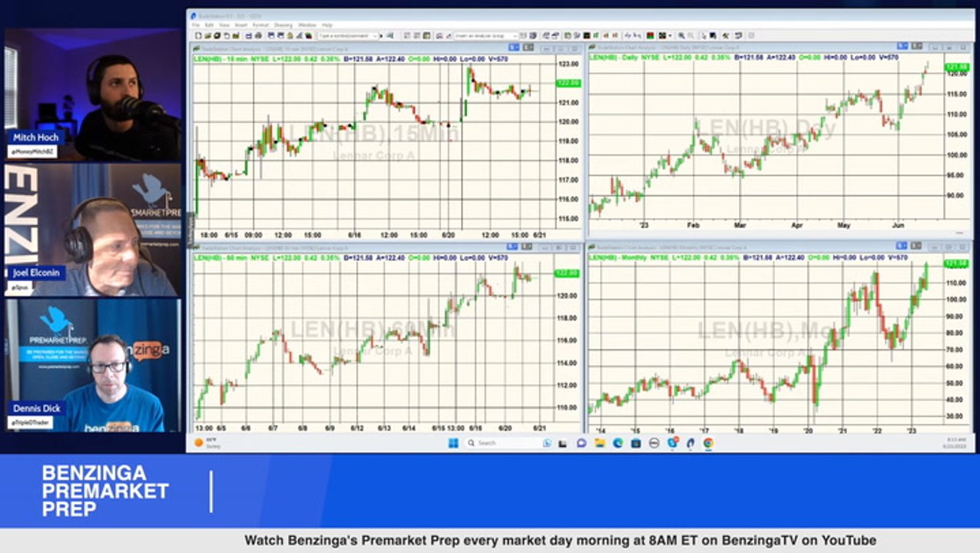Open Microsoft Edge from taskbar

coord(618,443)
